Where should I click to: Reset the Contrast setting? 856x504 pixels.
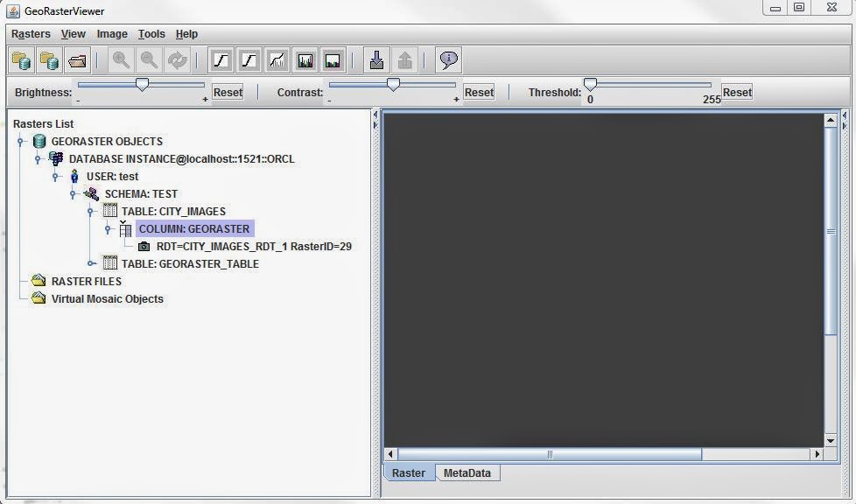click(x=479, y=92)
